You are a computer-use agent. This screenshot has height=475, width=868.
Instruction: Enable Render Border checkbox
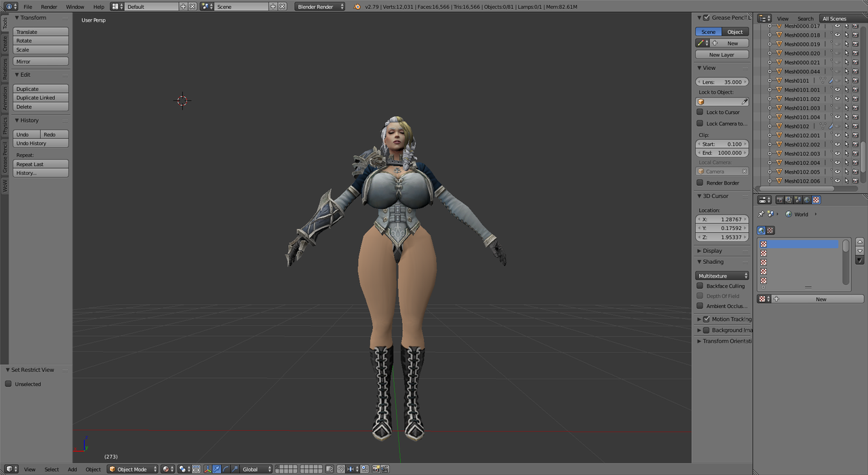tap(700, 183)
